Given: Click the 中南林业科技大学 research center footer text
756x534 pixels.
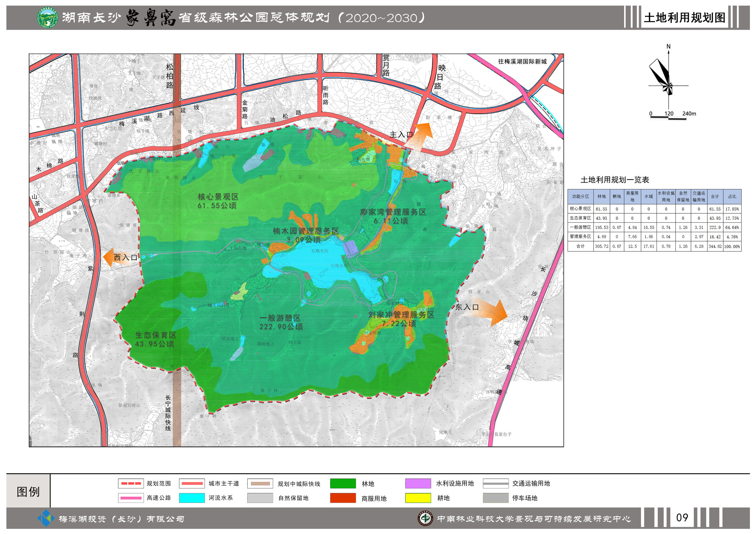Looking at the screenshot, I should 534,519.
